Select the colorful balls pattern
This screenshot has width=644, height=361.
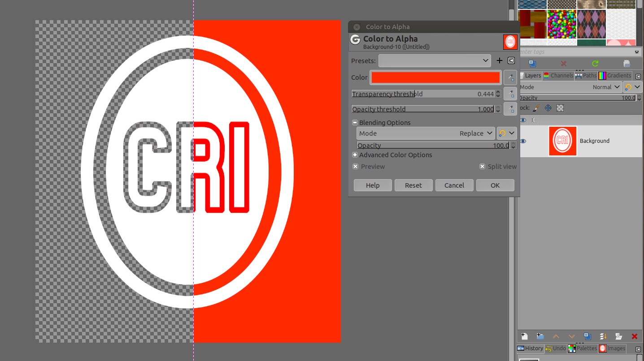[x=561, y=24]
